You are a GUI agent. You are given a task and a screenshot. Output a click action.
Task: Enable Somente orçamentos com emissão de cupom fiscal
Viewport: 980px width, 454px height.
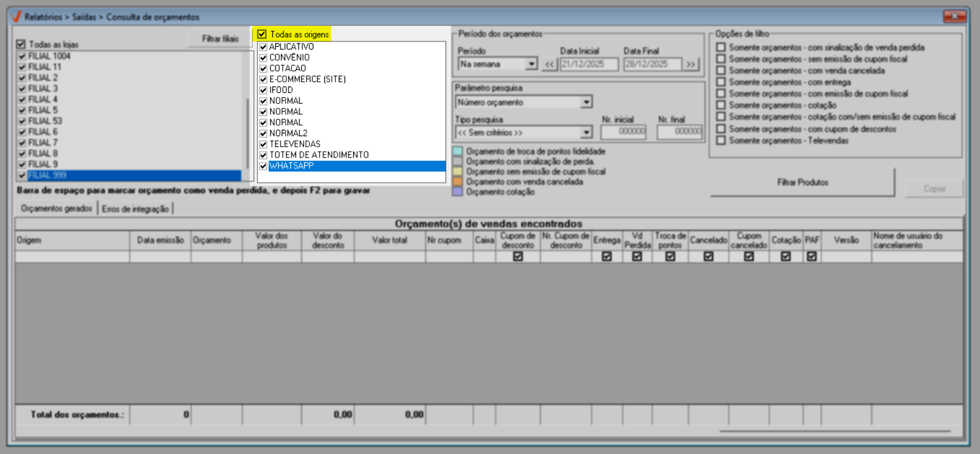(x=721, y=93)
